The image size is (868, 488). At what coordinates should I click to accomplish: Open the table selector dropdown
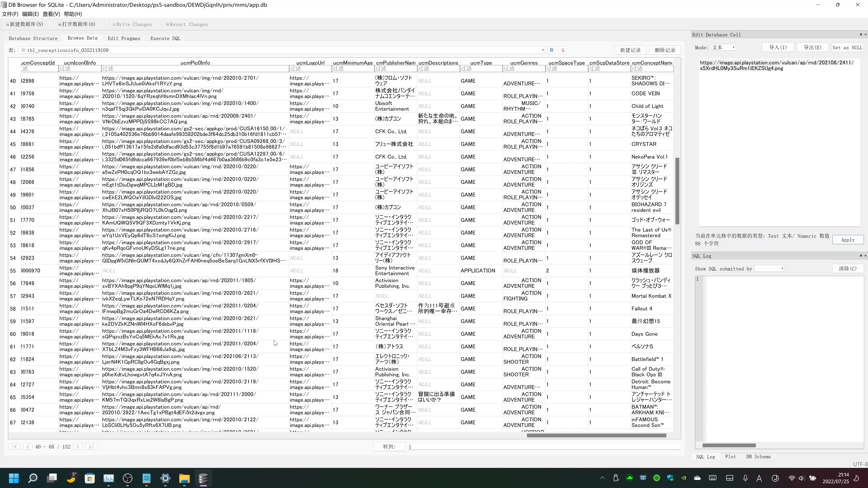[542, 50]
